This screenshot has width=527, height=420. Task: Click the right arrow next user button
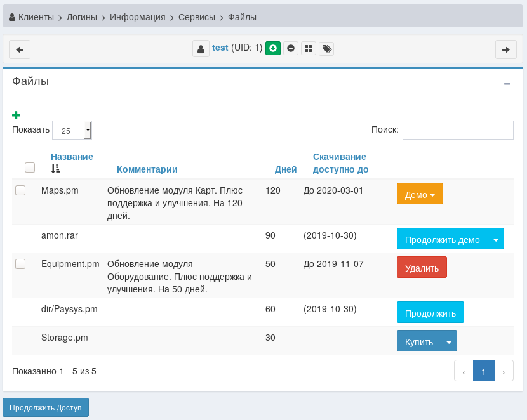pyautogui.click(x=505, y=49)
